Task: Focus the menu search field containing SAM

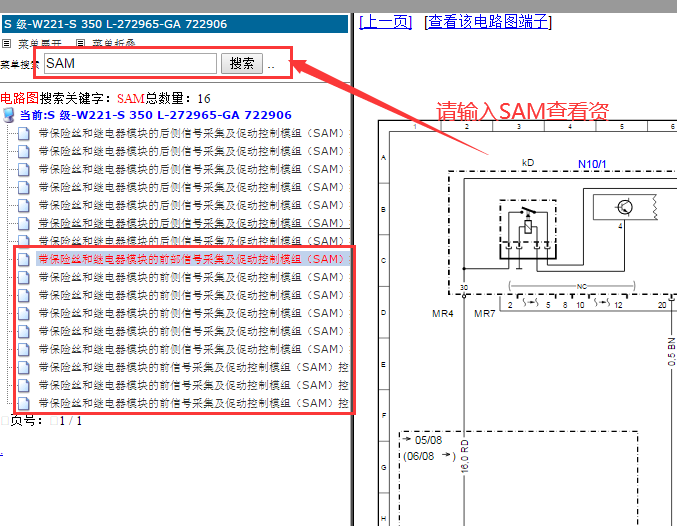Action: click(130, 63)
